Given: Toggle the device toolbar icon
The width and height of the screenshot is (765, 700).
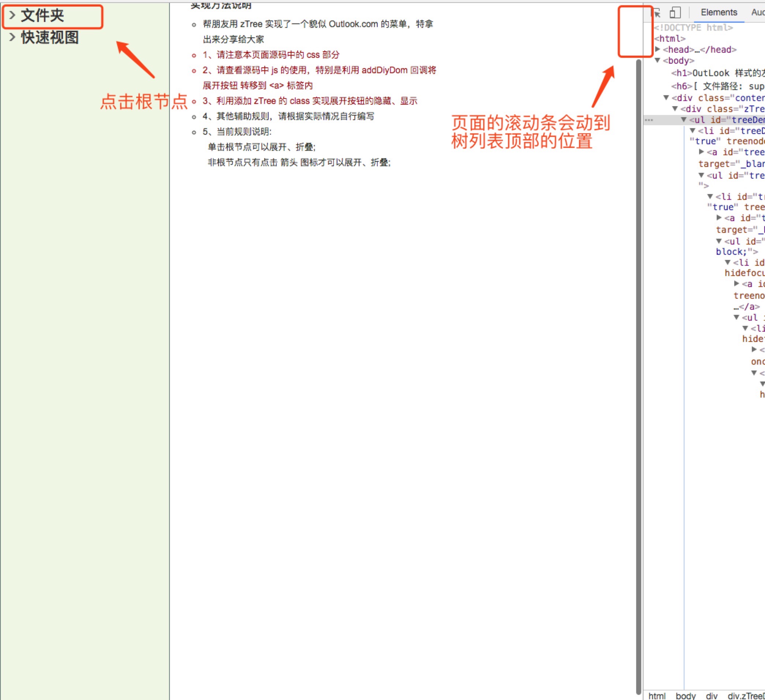Looking at the screenshot, I should pos(675,12).
